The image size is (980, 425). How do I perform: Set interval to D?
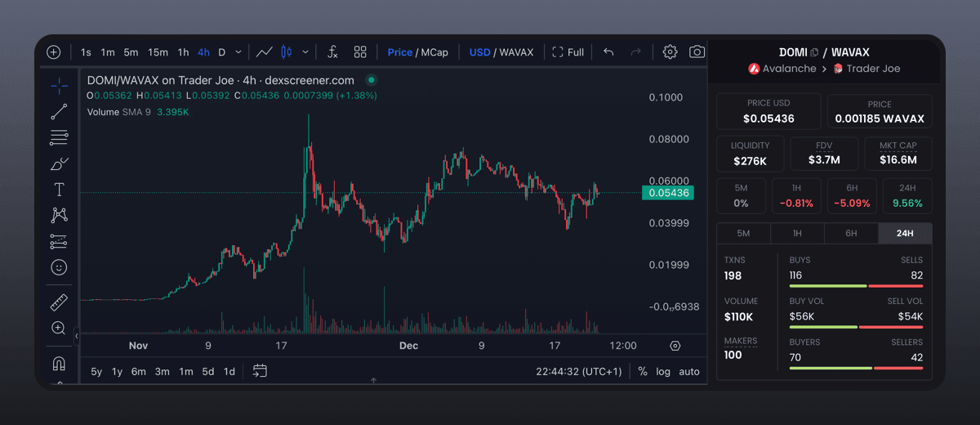(x=222, y=52)
